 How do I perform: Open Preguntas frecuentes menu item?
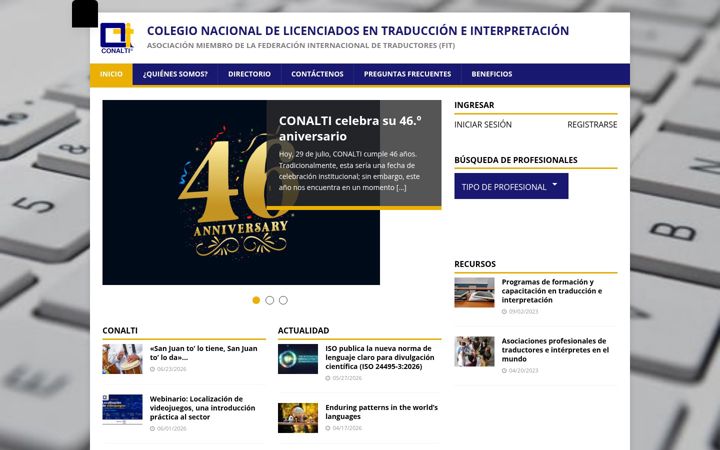[407, 74]
